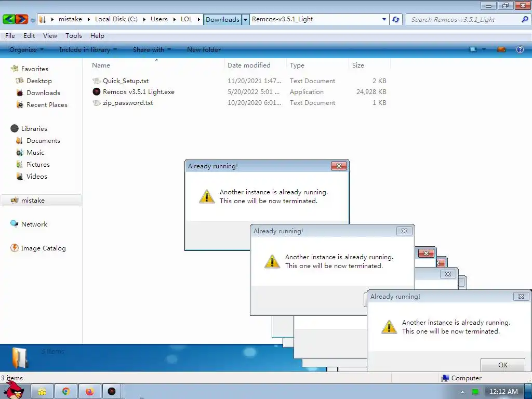
Task: Expand the Downloads breadcrumb dropdown arrow
Action: 245,19
